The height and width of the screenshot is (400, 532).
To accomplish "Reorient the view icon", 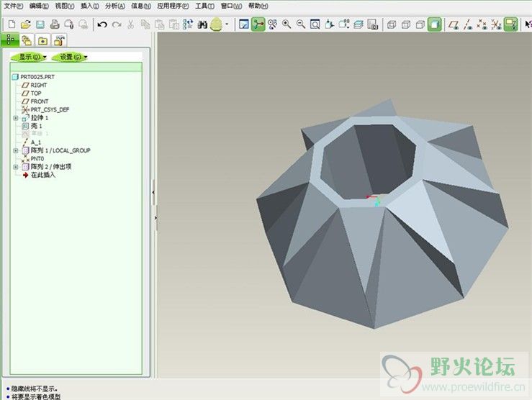I will tap(329, 24).
